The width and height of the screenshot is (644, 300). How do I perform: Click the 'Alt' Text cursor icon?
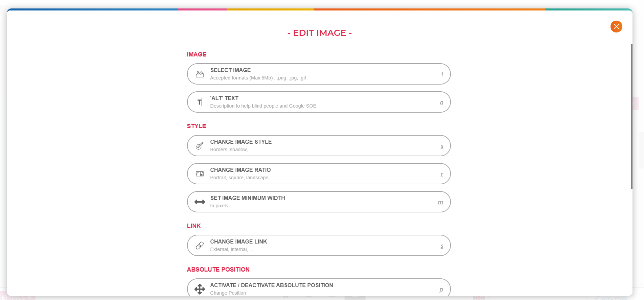click(x=200, y=102)
